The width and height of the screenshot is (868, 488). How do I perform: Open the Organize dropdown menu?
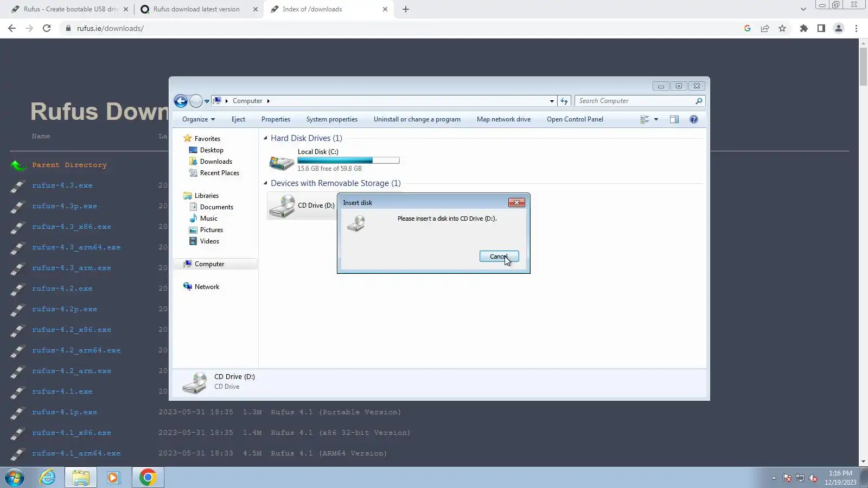(199, 119)
